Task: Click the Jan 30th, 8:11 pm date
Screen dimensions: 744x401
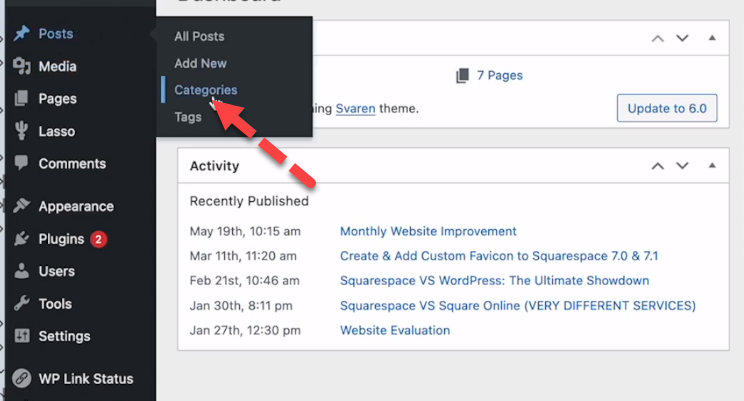Action: pyautogui.click(x=241, y=306)
